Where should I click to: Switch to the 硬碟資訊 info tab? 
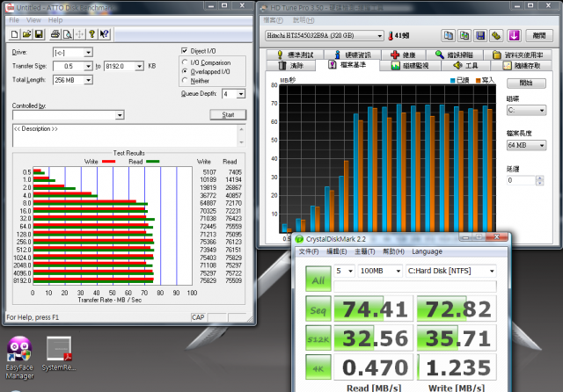tap(353, 54)
